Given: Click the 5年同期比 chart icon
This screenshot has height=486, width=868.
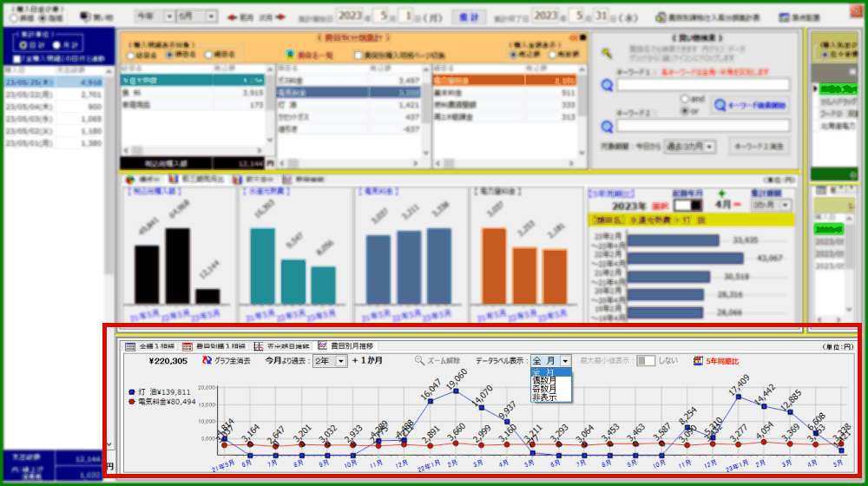Looking at the screenshot, I should tap(697, 360).
